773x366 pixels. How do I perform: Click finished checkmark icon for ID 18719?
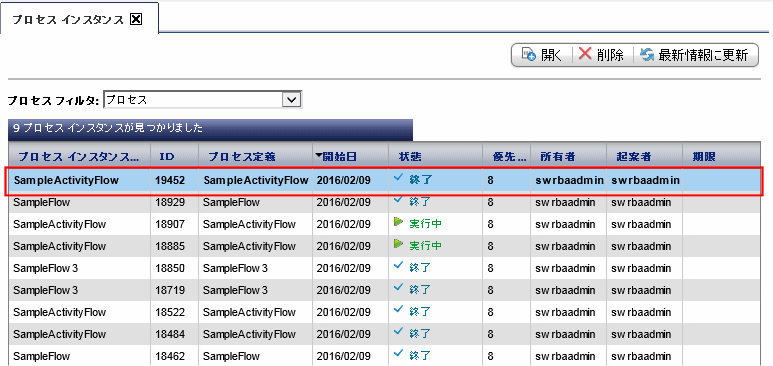click(x=398, y=288)
